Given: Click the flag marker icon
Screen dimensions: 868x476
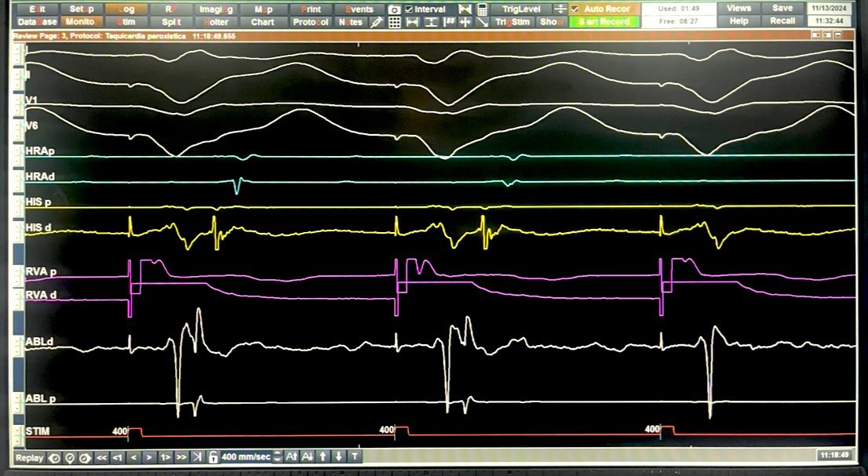Looking at the screenshot, I should point(465,9).
